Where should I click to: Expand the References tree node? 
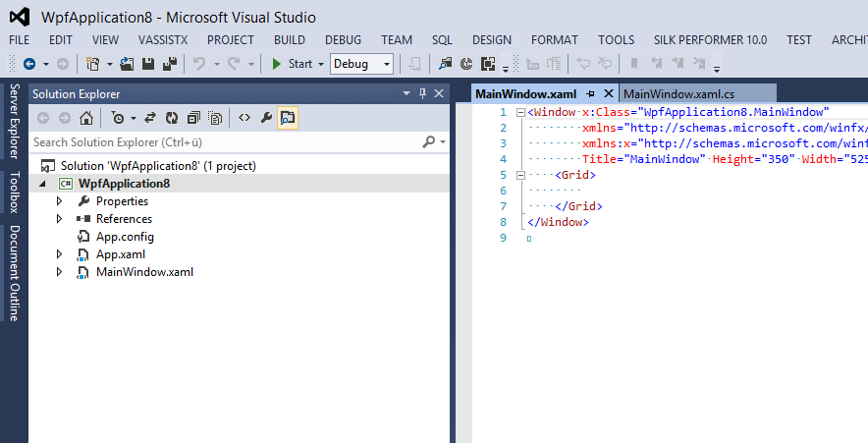[x=59, y=219]
